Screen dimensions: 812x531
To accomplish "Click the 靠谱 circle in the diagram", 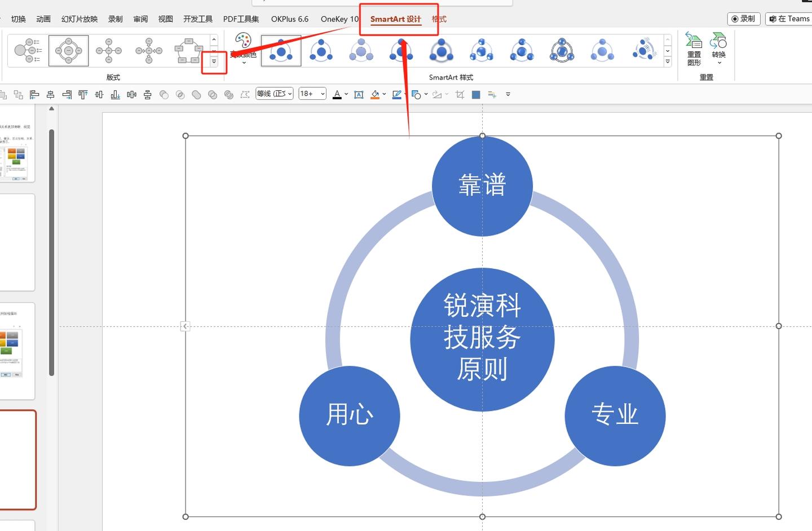I will (482, 185).
